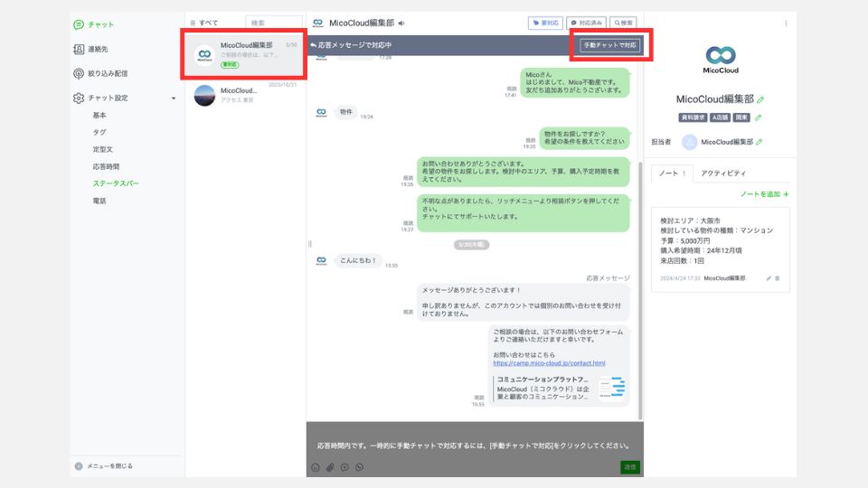Viewport: 868px width, 488px height.
Task: Delete the note with trash icon
Action: (778, 278)
